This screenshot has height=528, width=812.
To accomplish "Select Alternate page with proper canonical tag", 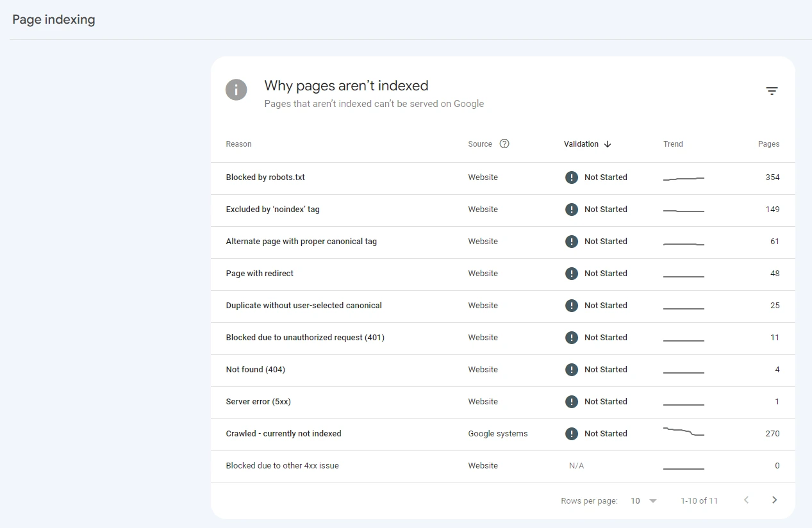I will [301, 242].
